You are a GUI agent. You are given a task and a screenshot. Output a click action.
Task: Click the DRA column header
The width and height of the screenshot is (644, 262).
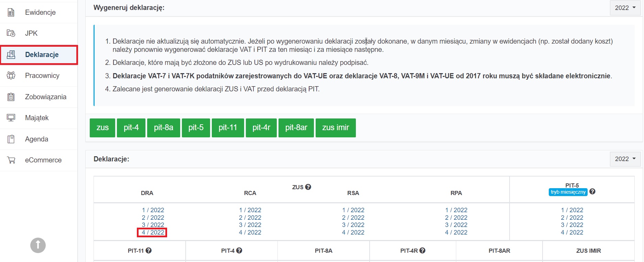tap(147, 193)
